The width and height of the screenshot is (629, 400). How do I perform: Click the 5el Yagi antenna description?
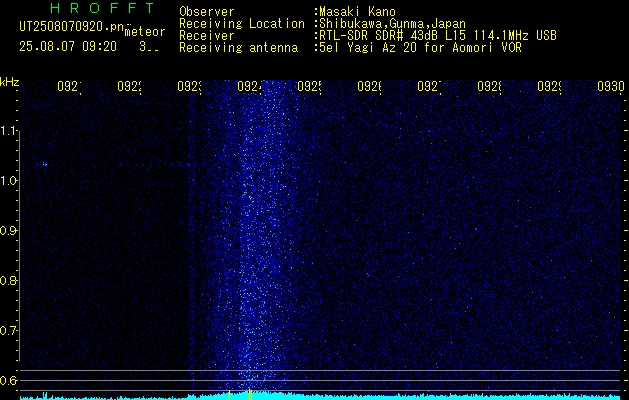coord(420,48)
